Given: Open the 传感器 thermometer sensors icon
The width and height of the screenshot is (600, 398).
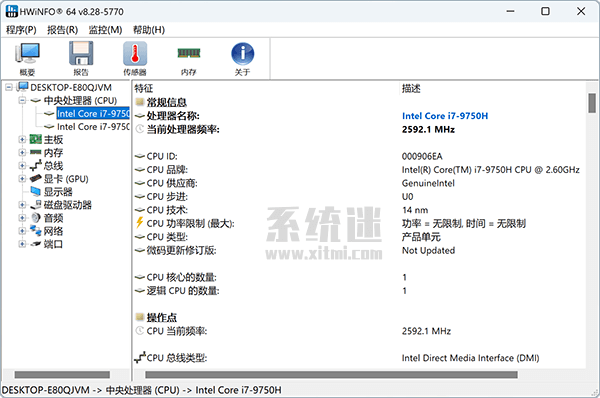Looking at the screenshot, I should tap(135, 54).
